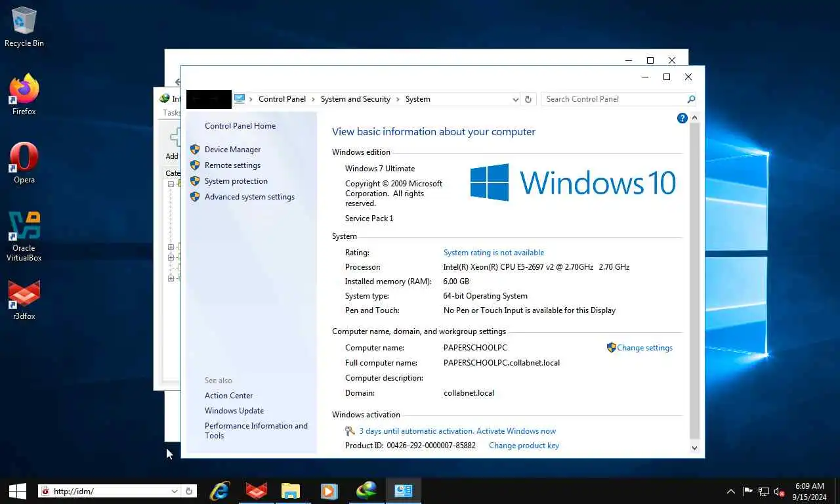
Task: Open the Action Center flag in tray
Action: (747, 491)
